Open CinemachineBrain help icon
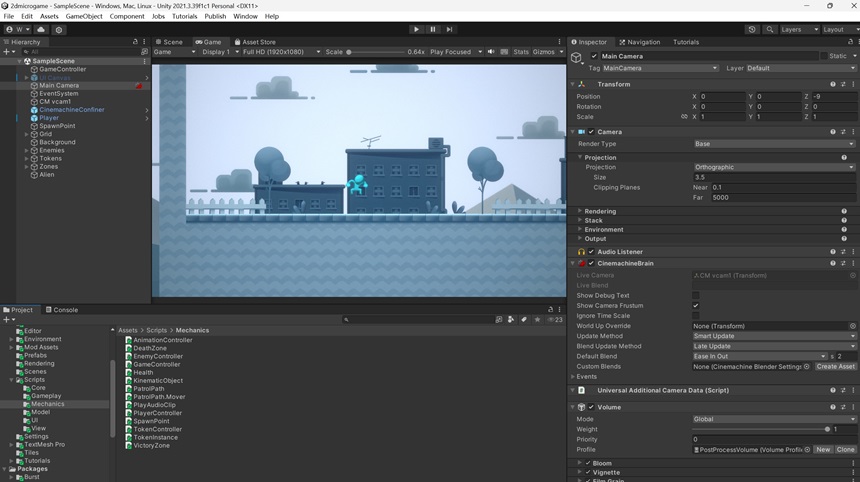 coord(833,263)
